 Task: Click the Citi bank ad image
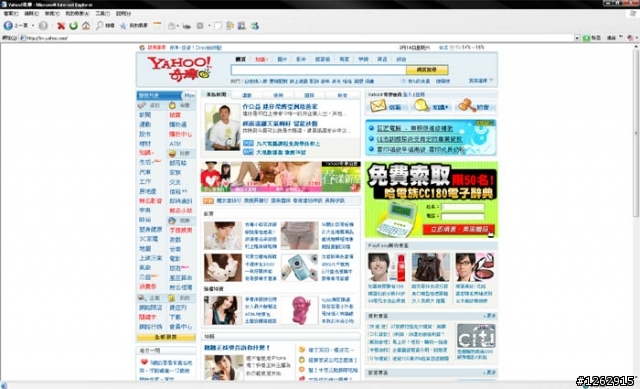[476, 336]
